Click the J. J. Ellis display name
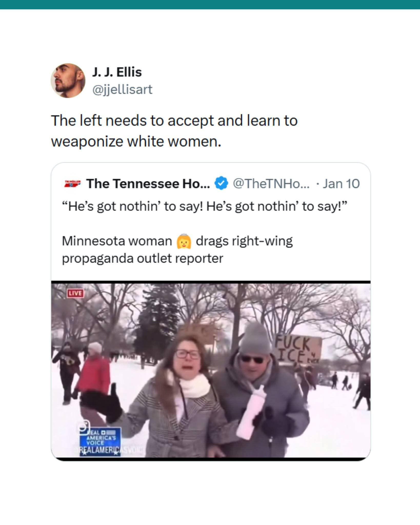 [x=117, y=72]
